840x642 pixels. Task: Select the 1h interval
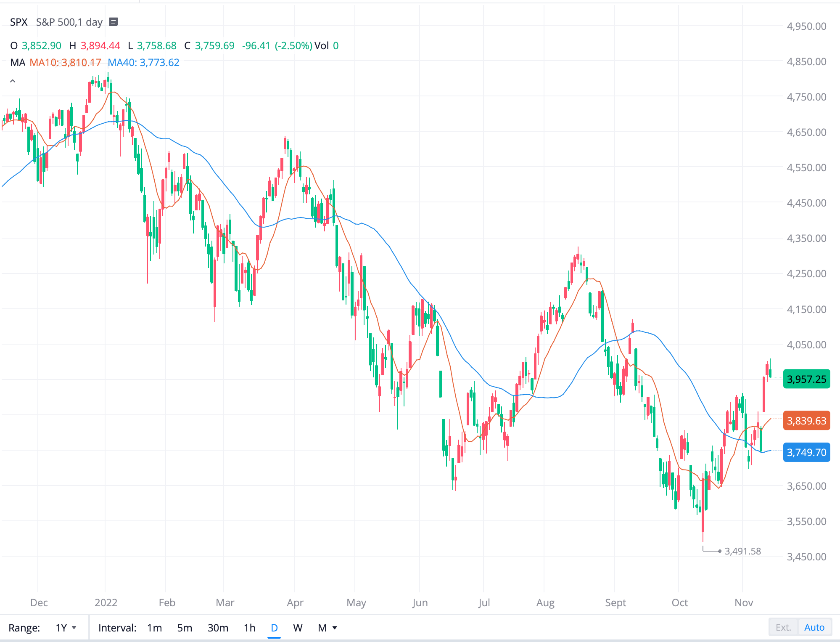click(x=249, y=627)
